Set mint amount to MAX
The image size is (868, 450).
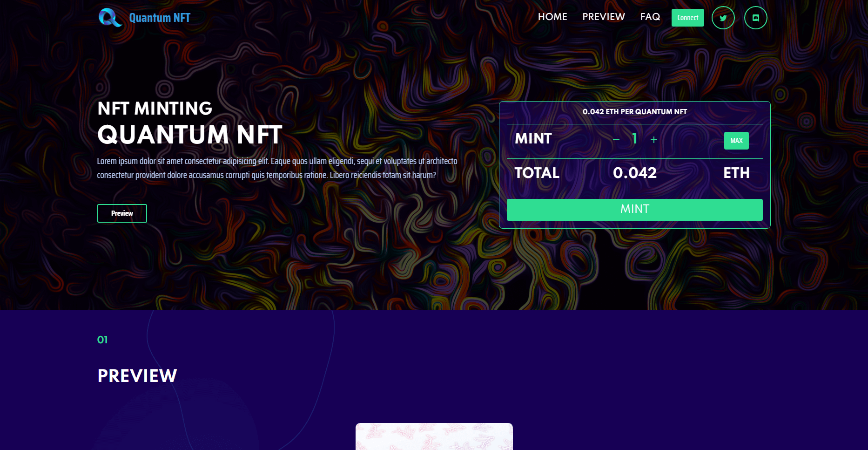pos(736,141)
